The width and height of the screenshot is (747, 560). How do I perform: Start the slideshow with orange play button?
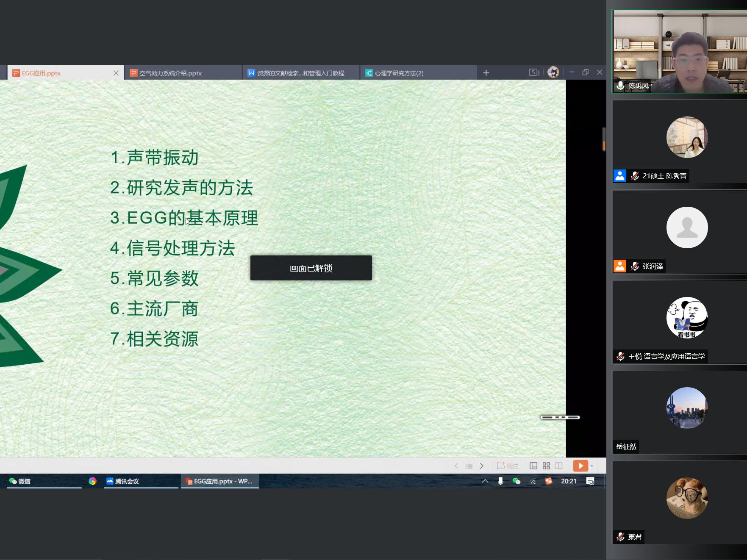(x=580, y=466)
